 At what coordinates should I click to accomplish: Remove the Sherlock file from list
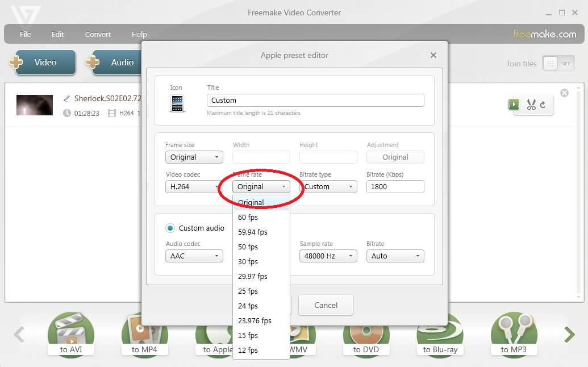point(564,93)
